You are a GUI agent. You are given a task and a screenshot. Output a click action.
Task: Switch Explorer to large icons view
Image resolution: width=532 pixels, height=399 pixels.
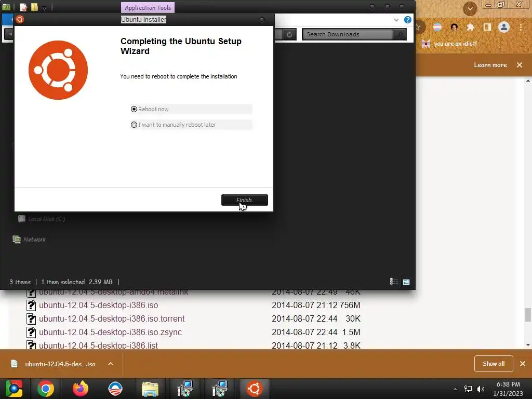coord(406,282)
